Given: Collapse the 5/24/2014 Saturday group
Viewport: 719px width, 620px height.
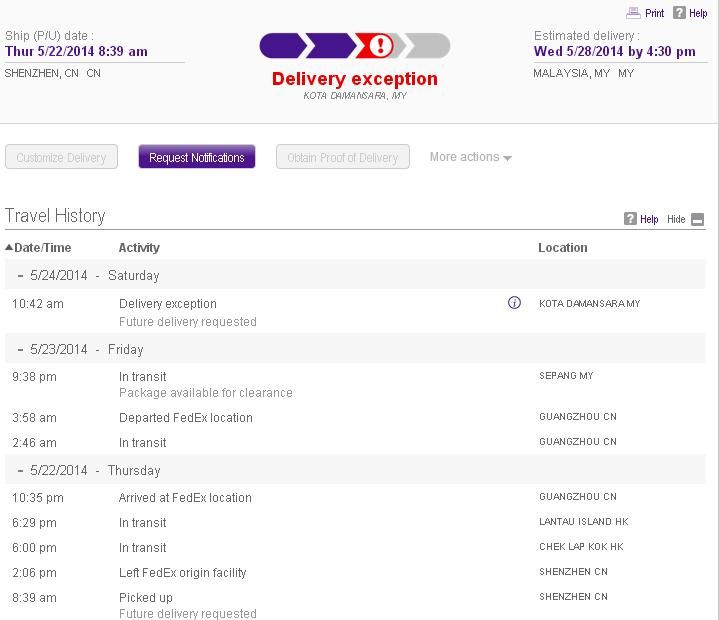Looking at the screenshot, I should coord(20,276).
